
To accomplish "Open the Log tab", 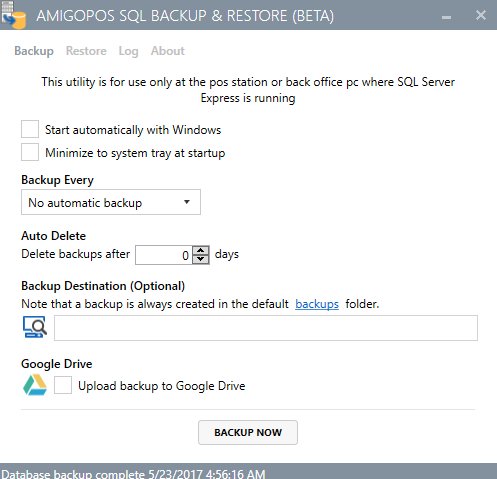I will 128,51.
